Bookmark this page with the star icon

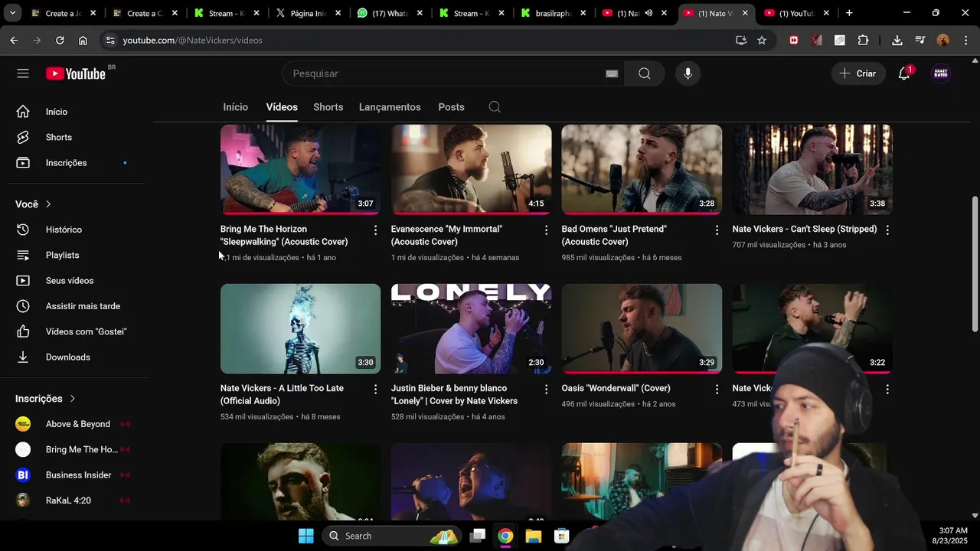point(762,40)
